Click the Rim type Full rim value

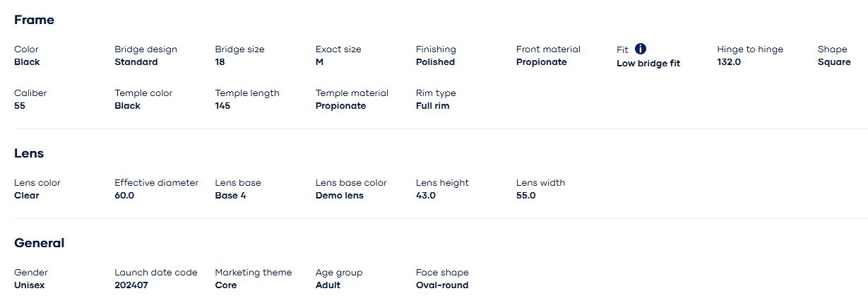[432, 106]
